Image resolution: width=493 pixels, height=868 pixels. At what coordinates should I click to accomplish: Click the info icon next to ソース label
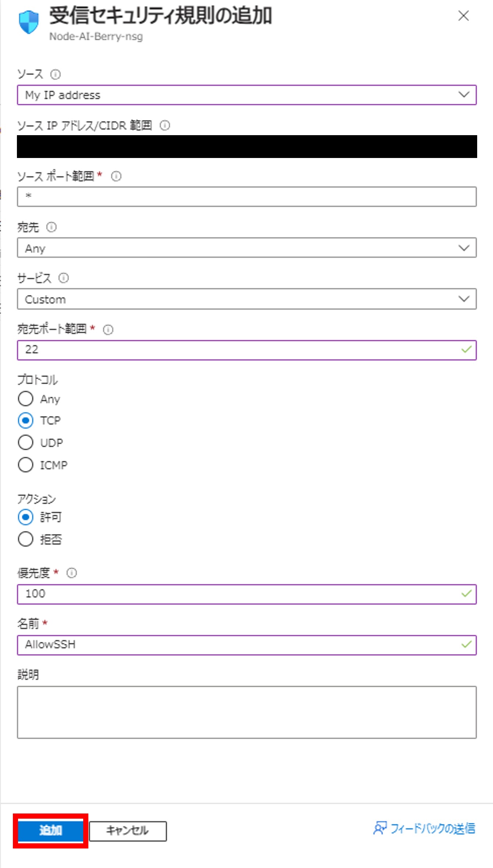click(55, 75)
